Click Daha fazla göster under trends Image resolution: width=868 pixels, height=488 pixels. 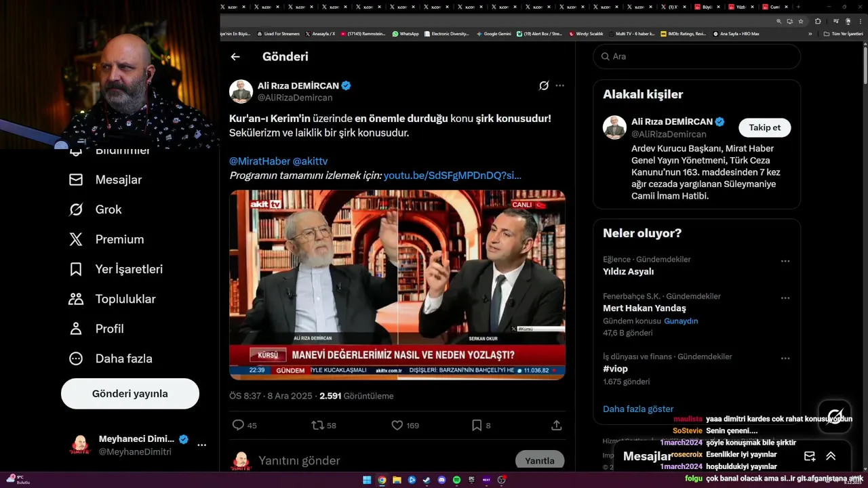(x=638, y=409)
